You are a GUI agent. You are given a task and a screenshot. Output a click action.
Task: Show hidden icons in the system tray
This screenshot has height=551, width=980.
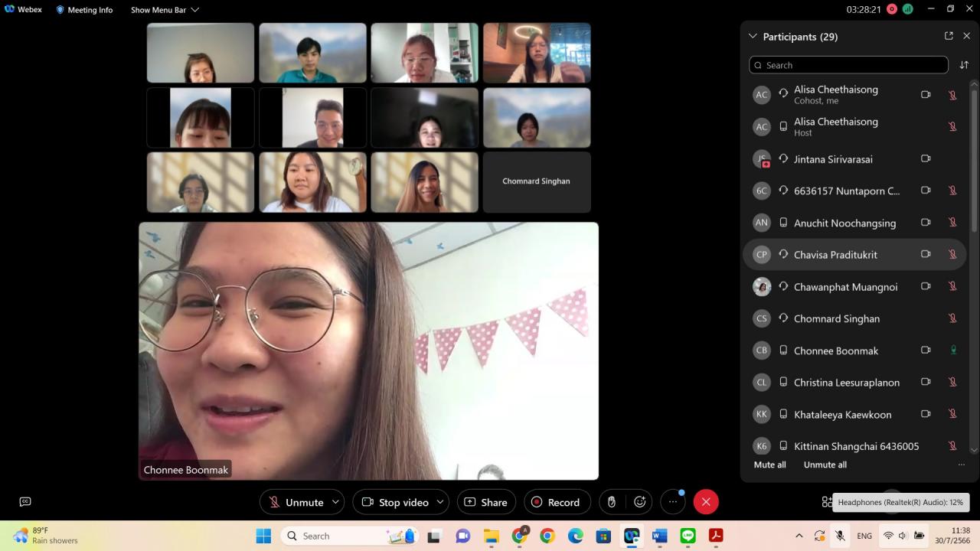pyautogui.click(x=799, y=536)
